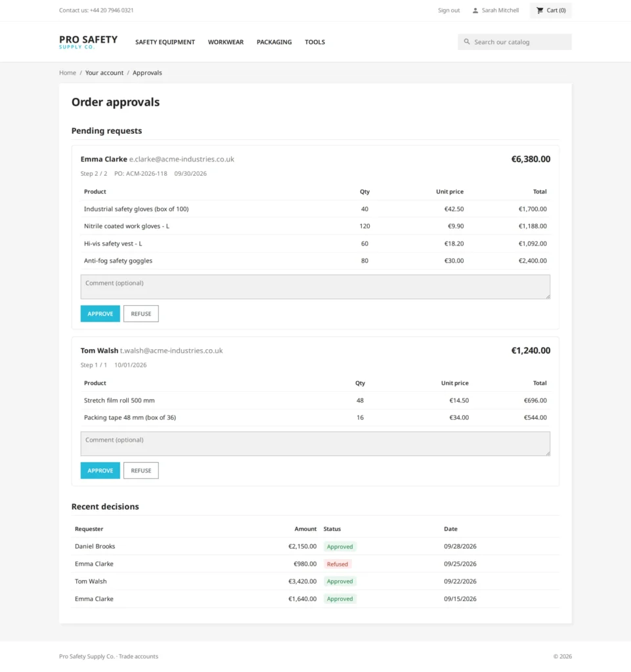Click email e.clarke@acme-industries.co.uk
Image resolution: width=631 pixels, height=672 pixels.
pyautogui.click(x=182, y=159)
